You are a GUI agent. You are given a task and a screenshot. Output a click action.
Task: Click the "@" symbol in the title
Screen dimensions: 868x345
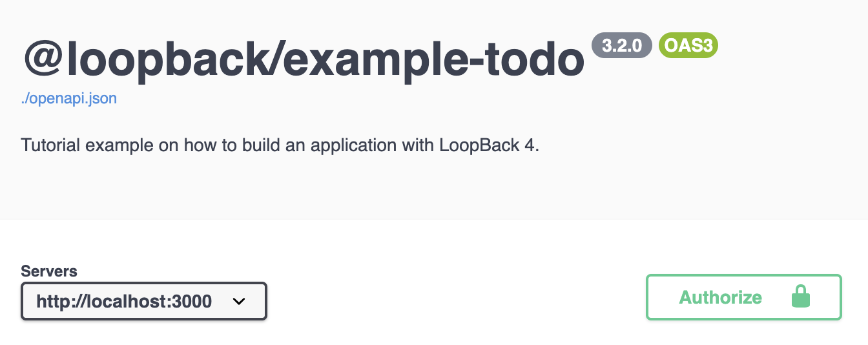tap(44, 59)
